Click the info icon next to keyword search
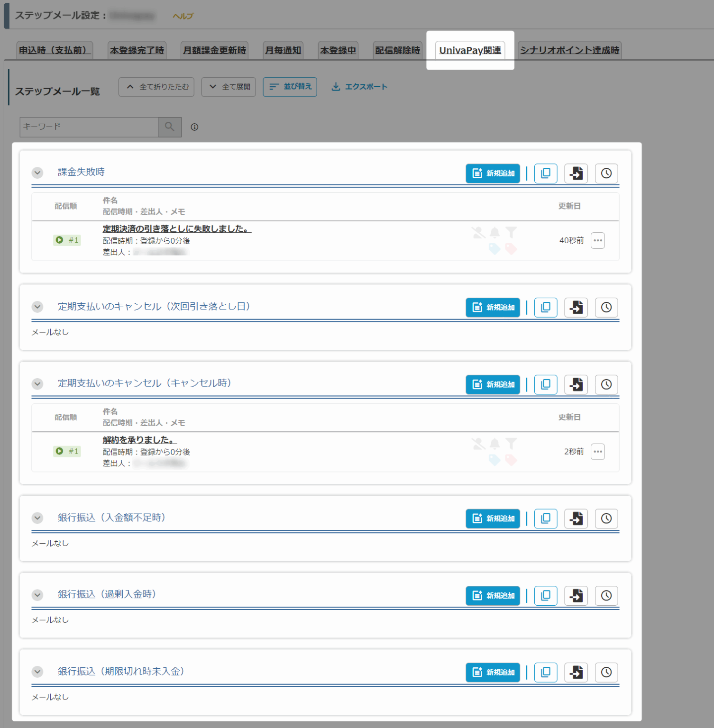This screenshot has width=714, height=728. pyautogui.click(x=194, y=127)
